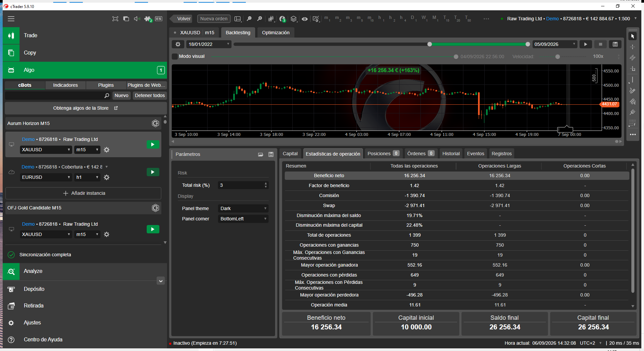The height and width of the screenshot is (351, 644).
Task: Open the chart layout panel icon
Action: 238,19
